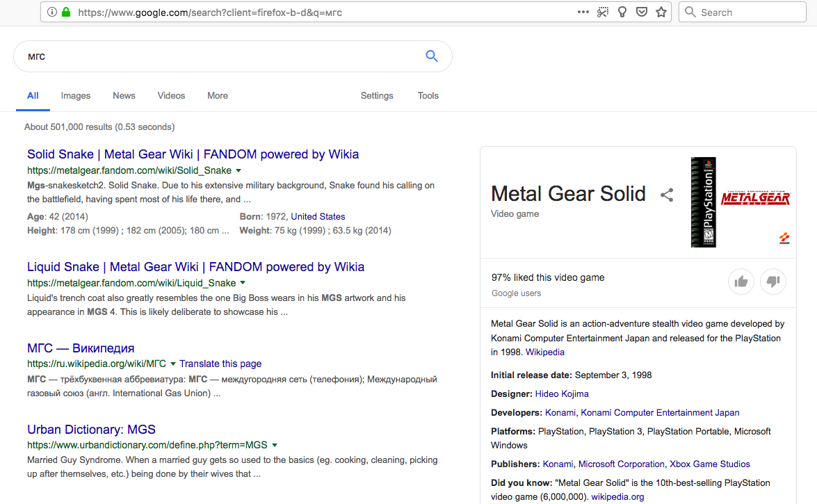Expand dropdown arrow next to Solid_Snake URL
The image size is (817, 504).
238,170
